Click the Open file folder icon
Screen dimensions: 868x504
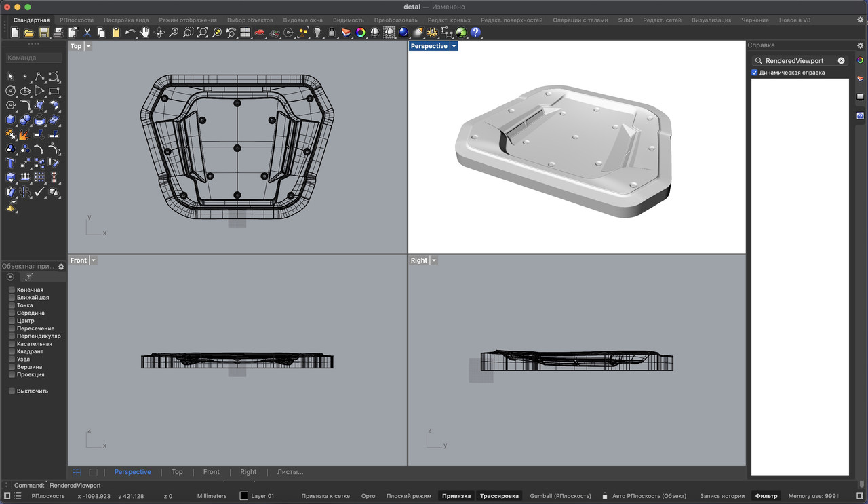click(x=29, y=33)
